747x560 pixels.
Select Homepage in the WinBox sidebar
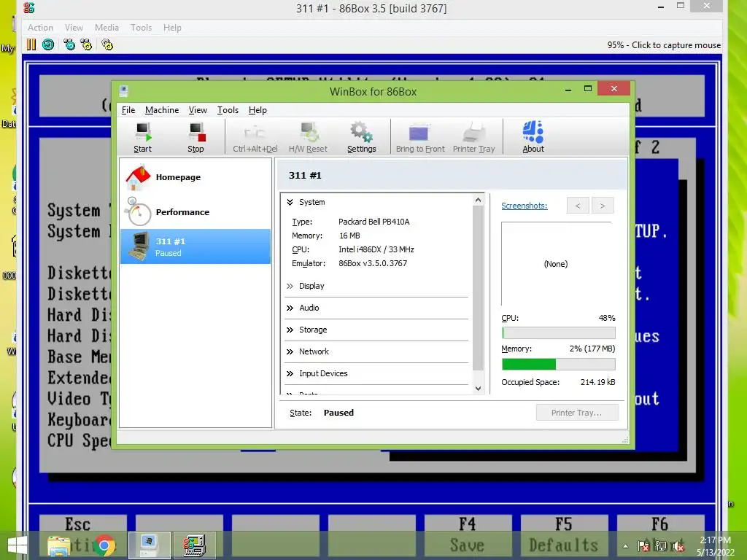pyautogui.click(x=196, y=177)
